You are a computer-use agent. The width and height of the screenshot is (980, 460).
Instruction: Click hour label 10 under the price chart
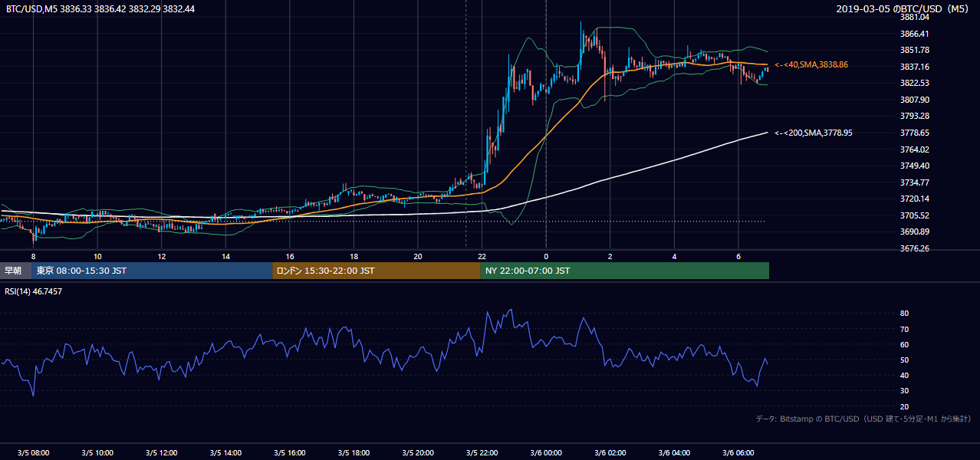97,256
